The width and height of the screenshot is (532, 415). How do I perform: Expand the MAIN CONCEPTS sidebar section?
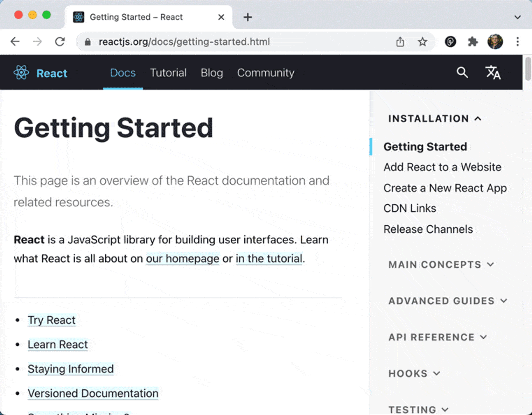441,265
